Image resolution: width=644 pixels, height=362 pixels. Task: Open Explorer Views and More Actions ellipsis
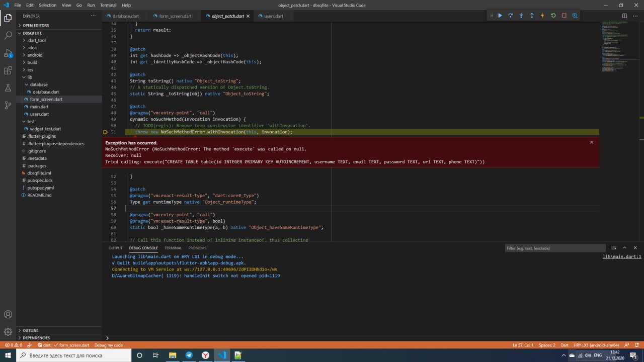93,16
